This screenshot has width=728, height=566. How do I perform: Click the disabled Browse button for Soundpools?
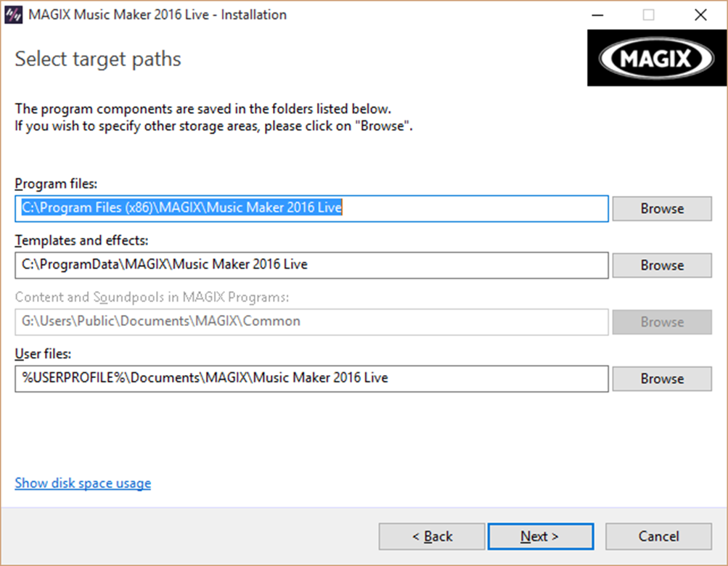[662, 321]
